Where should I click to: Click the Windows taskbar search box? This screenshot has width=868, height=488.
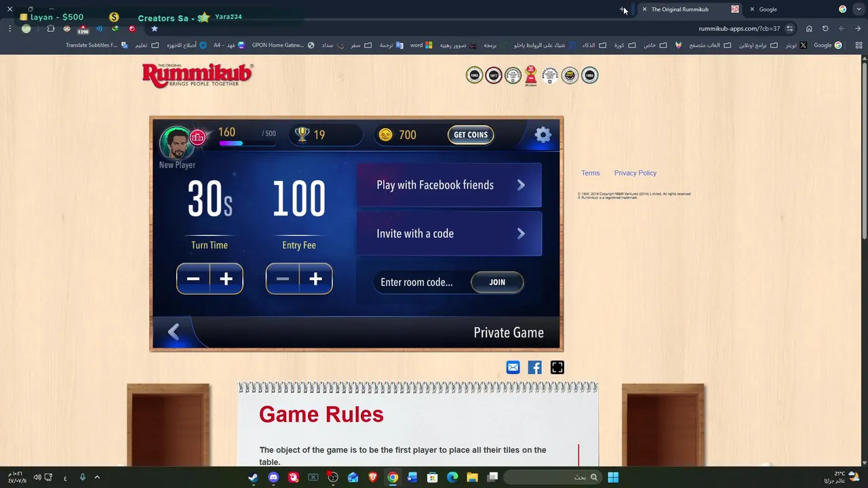553,477
